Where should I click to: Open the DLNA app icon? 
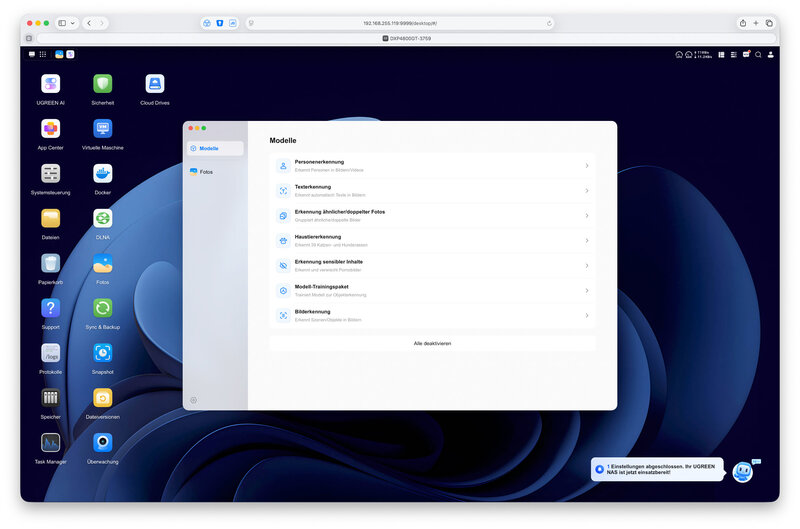click(103, 219)
